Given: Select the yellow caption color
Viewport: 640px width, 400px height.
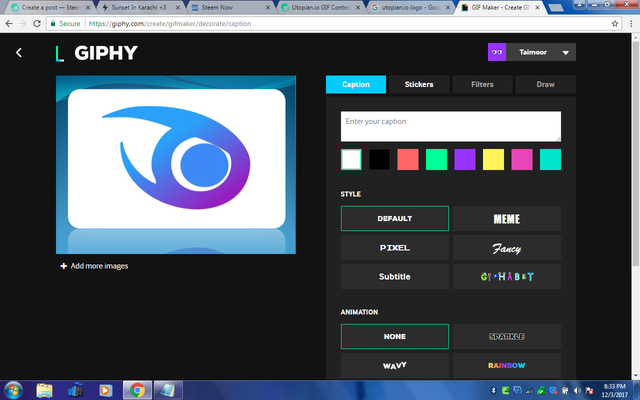Looking at the screenshot, I should click(493, 160).
